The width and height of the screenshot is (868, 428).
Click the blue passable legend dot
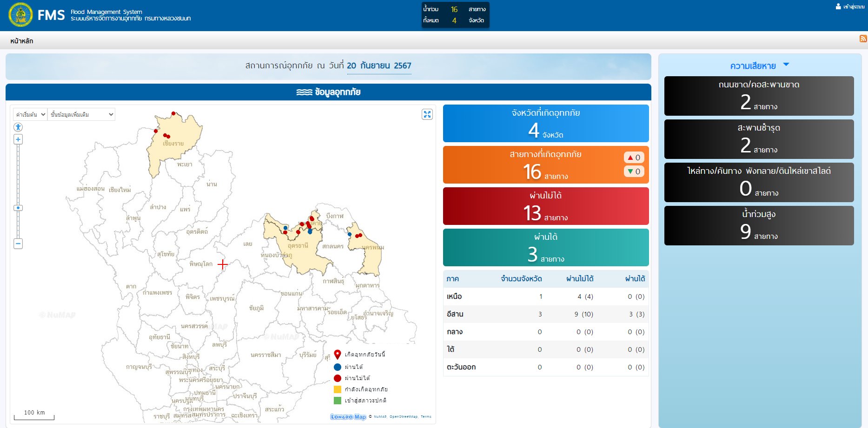tap(338, 367)
